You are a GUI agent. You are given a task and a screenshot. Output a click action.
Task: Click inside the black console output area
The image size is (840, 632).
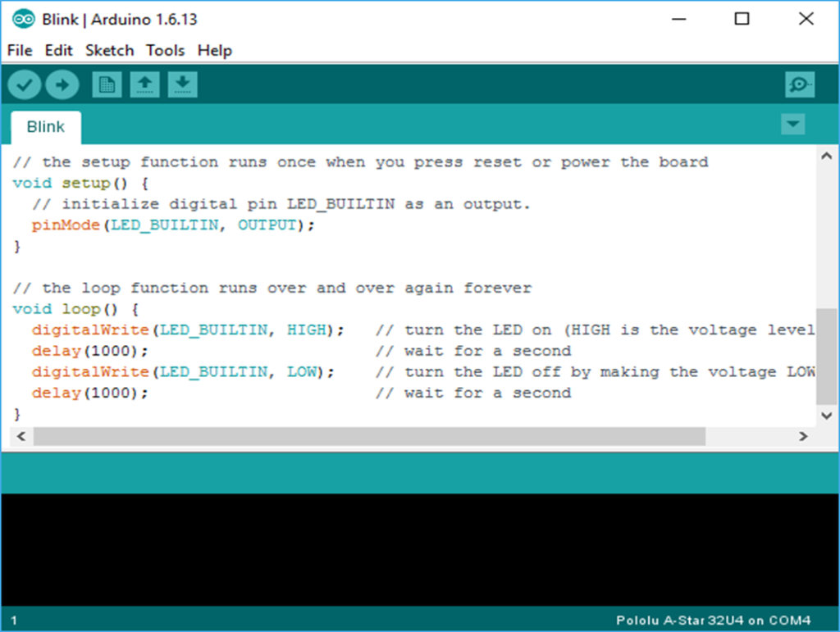point(420,549)
